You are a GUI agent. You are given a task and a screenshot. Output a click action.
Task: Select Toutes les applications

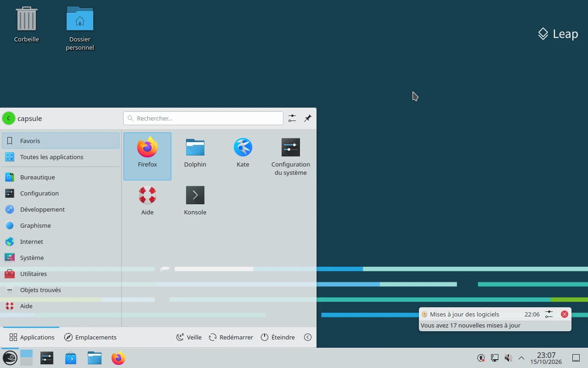click(61, 157)
